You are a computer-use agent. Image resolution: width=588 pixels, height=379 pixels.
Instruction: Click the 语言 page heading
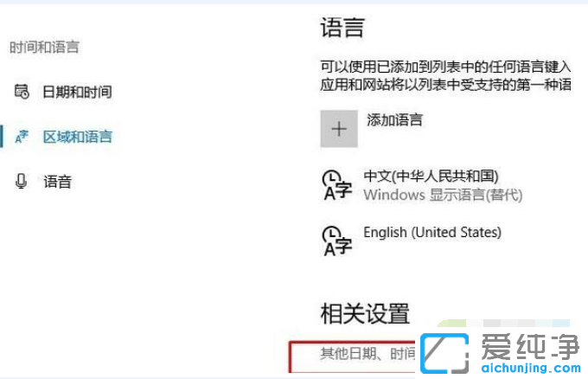coord(342,28)
